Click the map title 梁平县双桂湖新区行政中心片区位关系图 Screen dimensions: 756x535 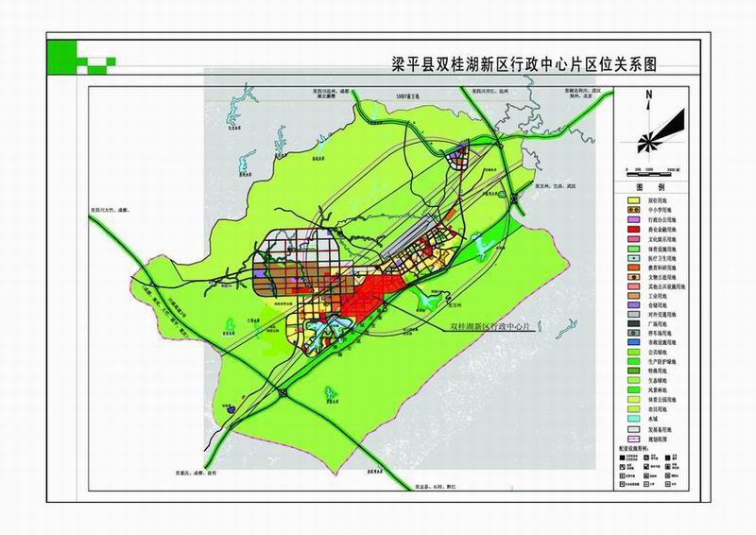click(524, 64)
